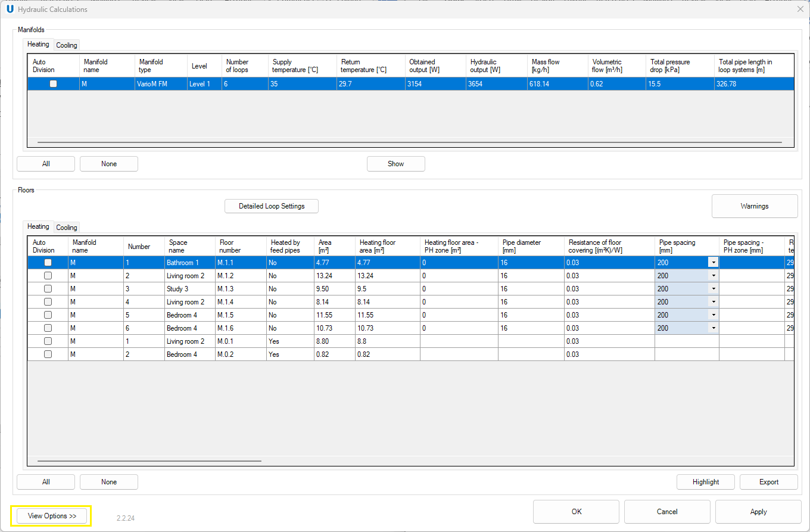Viewport: 810px width, 532px height.
Task: Click the Supply temperature column header
Action: pos(303,66)
